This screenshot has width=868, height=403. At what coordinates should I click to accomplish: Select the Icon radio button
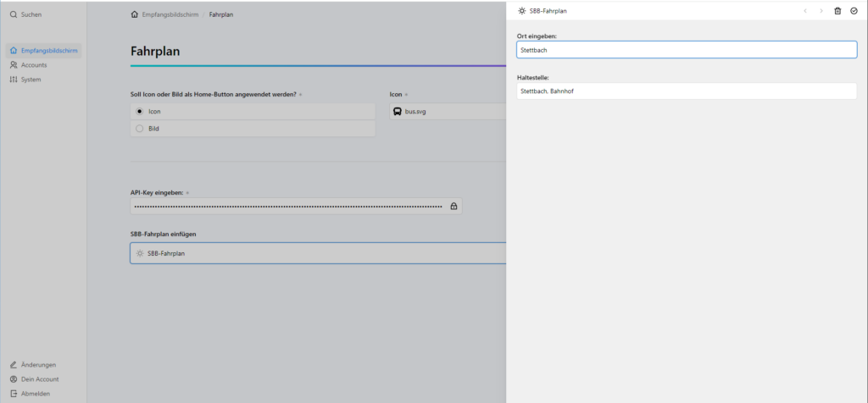pyautogui.click(x=140, y=111)
